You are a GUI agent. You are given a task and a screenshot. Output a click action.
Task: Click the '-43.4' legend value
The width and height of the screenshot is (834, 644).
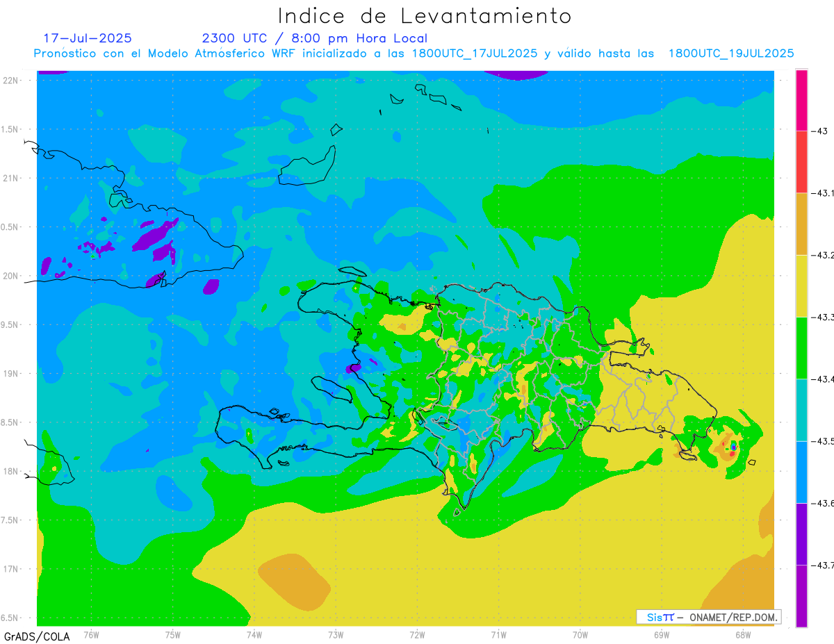(822, 379)
